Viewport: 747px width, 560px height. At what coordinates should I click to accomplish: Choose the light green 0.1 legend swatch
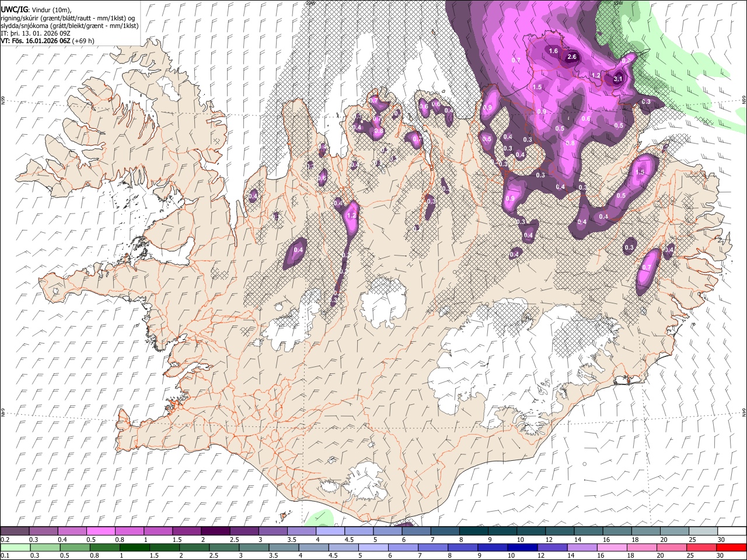(15, 547)
